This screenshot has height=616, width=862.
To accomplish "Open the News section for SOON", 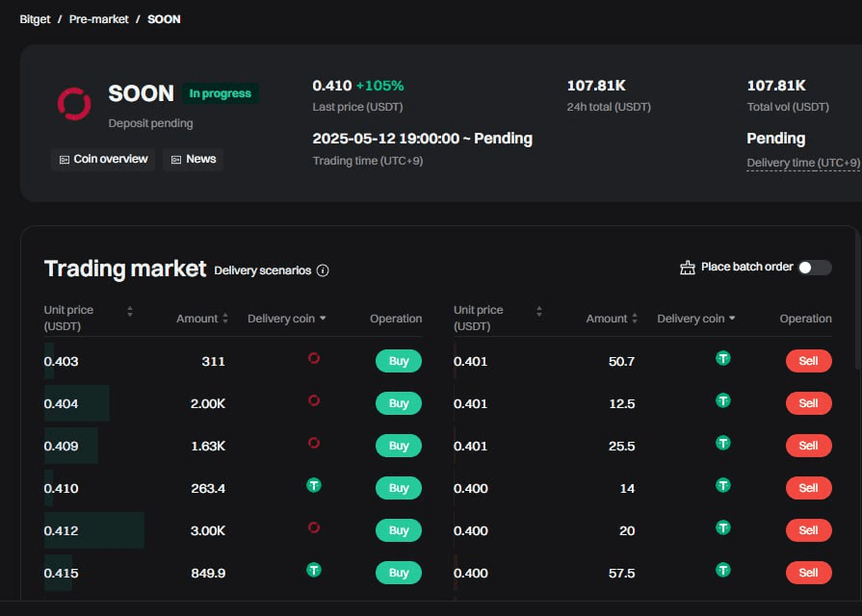I will click(x=193, y=160).
